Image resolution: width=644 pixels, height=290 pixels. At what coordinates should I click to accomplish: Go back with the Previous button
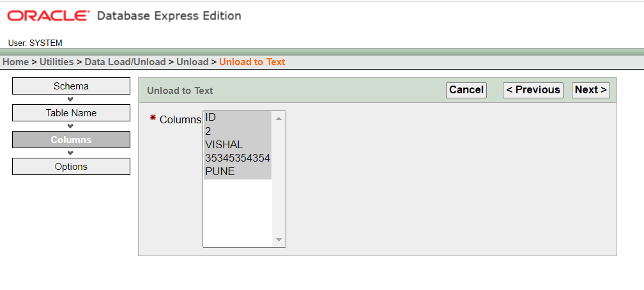tap(533, 90)
